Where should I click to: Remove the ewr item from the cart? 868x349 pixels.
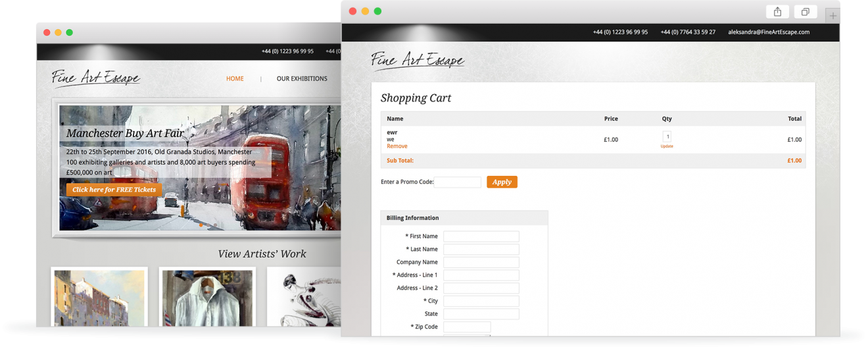[x=397, y=146]
